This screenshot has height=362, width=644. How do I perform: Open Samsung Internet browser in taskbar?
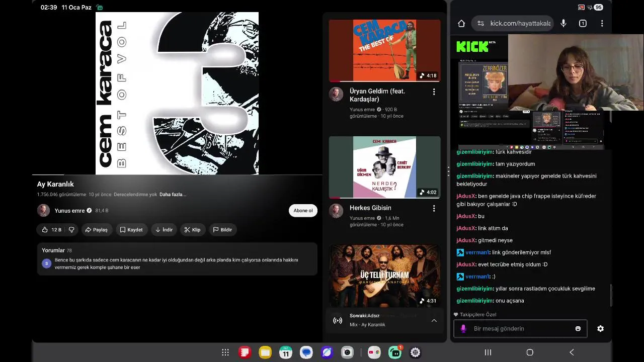coord(327,352)
